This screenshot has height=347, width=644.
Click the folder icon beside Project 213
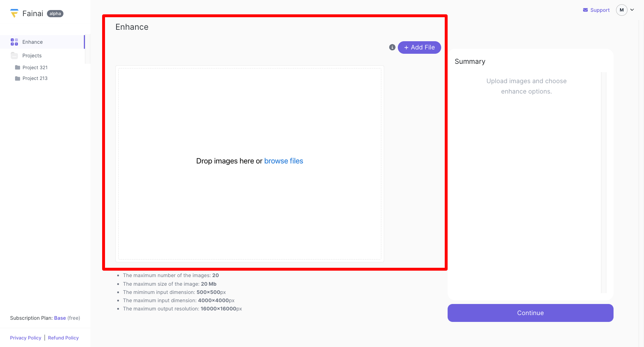coord(18,78)
